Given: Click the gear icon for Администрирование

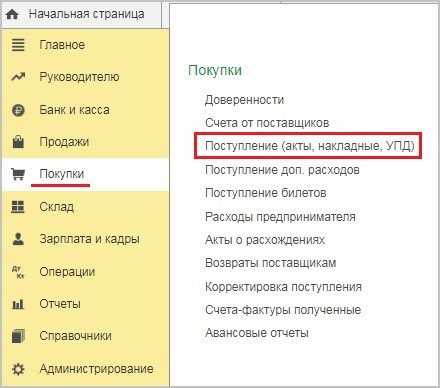Looking at the screenshot, I should tap(18, 369).
